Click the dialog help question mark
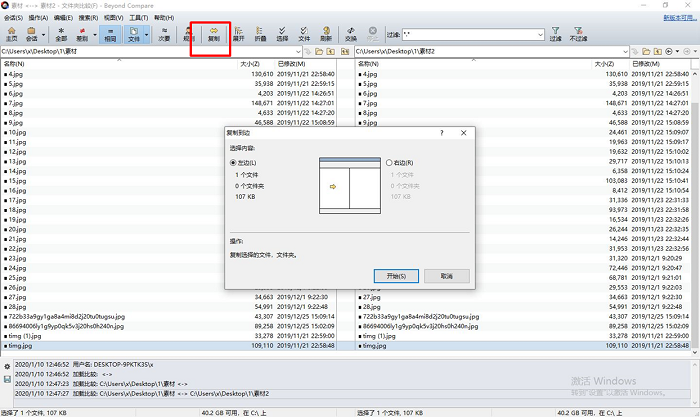 pos(442,133)
